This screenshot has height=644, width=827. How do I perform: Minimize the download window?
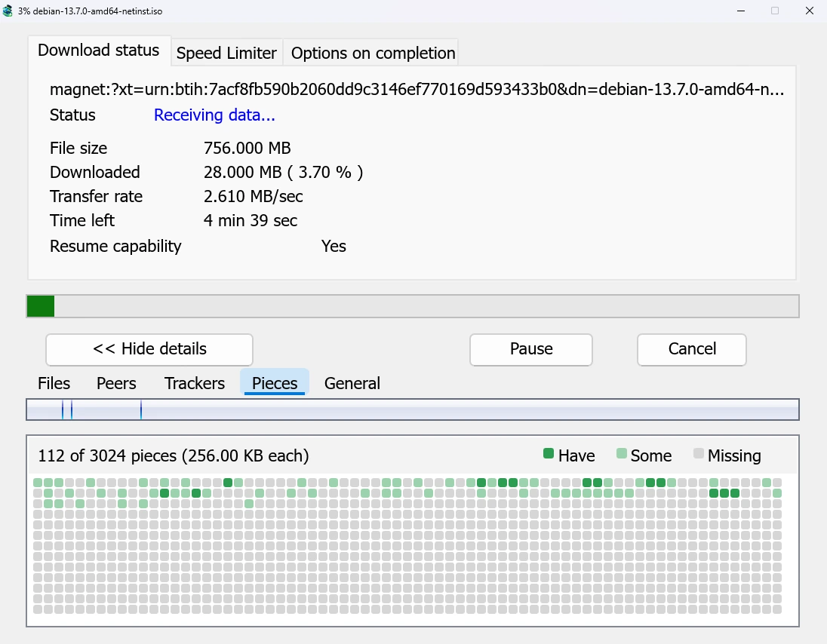click(741, 11)
